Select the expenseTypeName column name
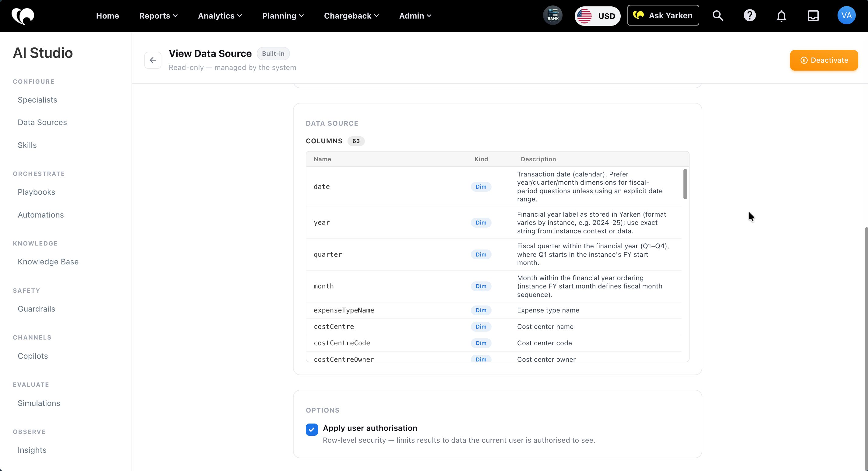The width and height of the screenshot is (868, 471). [x=344, y=310]
